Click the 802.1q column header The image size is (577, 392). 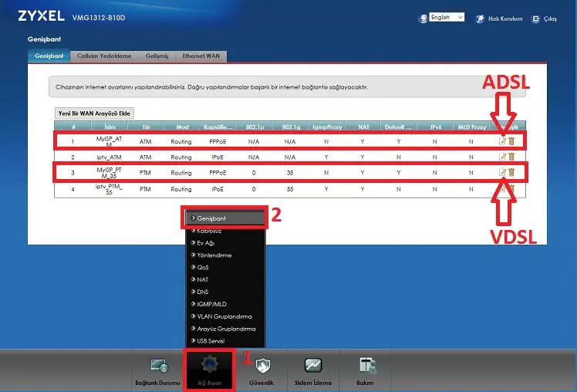click(291, 127)
